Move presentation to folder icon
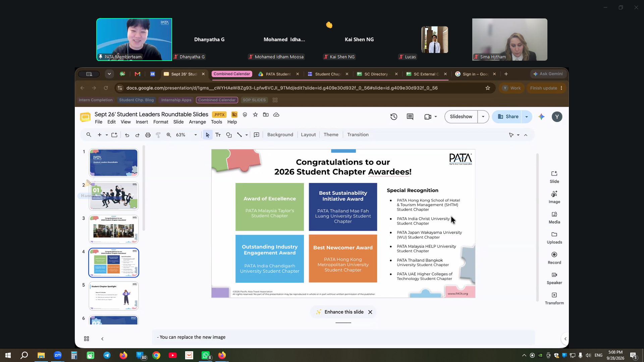The image size is (644, 362). (x=266, y=115)
